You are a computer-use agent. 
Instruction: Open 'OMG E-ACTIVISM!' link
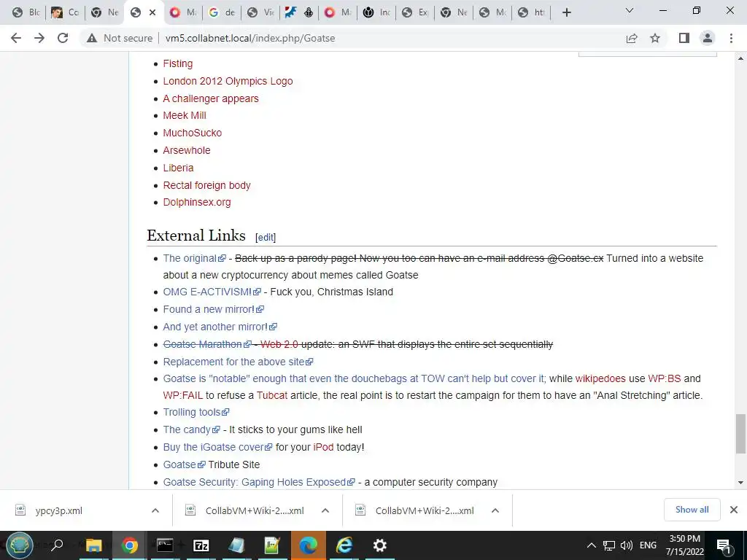212,292
